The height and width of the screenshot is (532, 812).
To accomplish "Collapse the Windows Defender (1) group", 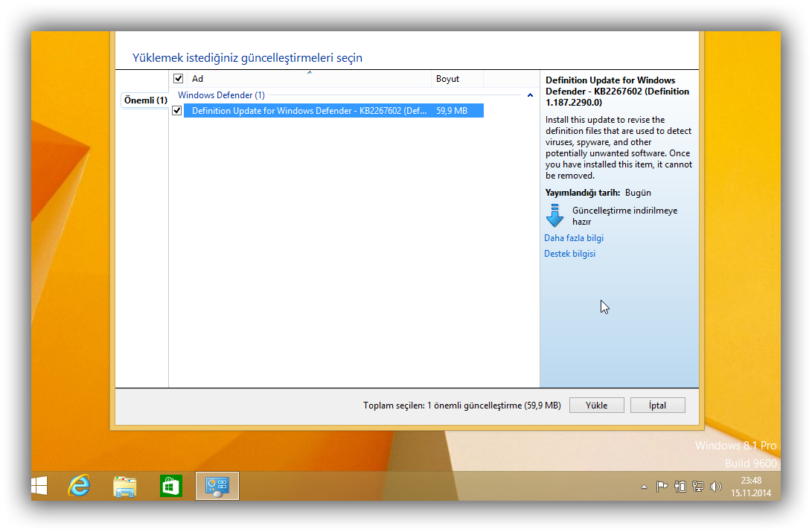I will coord(530,95).
